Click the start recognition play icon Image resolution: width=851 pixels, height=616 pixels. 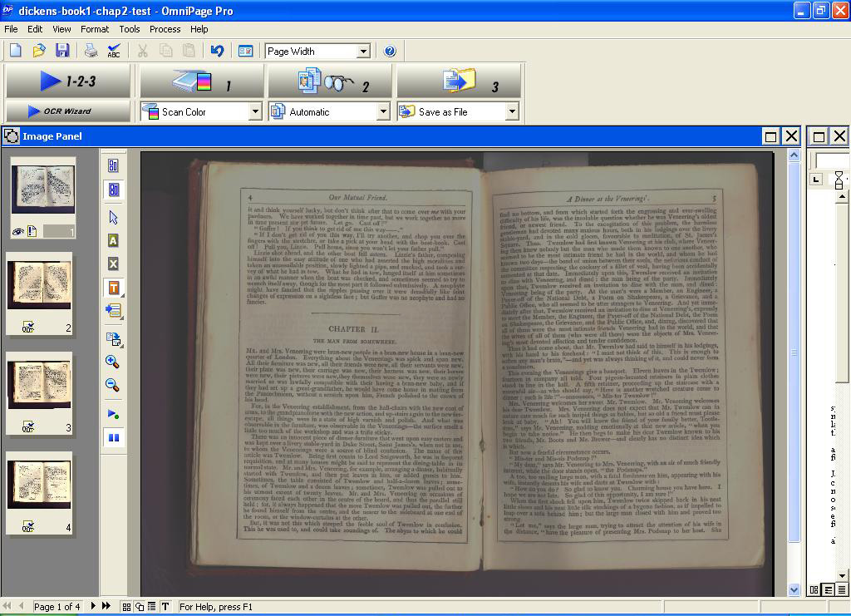click(113, 414)
